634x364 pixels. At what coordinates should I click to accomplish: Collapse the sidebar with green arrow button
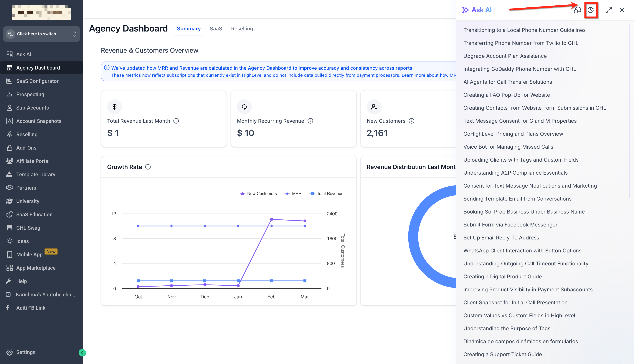[x=82, y=353]
